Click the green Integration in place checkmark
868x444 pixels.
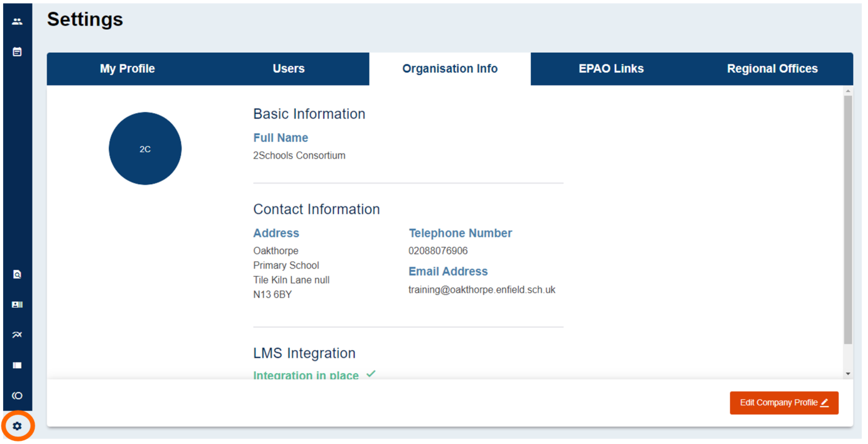[371, 373]
